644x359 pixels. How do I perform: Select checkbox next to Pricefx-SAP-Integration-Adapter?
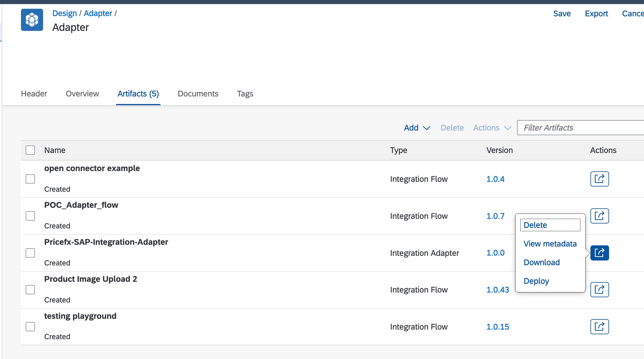(x=30, y=253)
